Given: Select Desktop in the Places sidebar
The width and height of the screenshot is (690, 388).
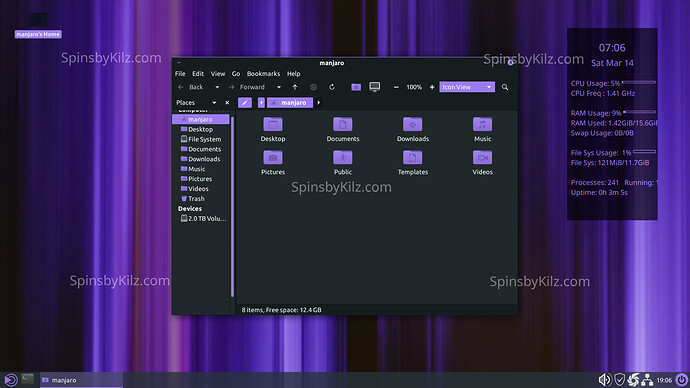Looking at the screenshot, I should tap(201, 129).
